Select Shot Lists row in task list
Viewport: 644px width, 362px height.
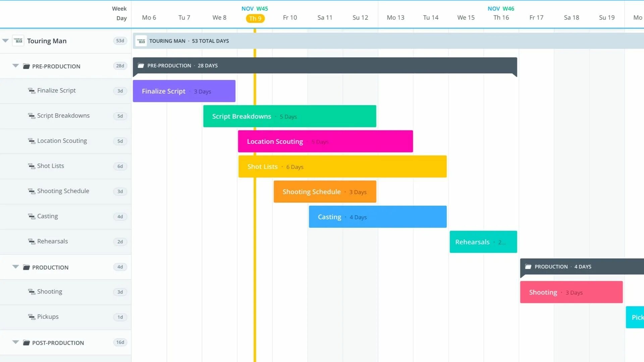point(50,166)
